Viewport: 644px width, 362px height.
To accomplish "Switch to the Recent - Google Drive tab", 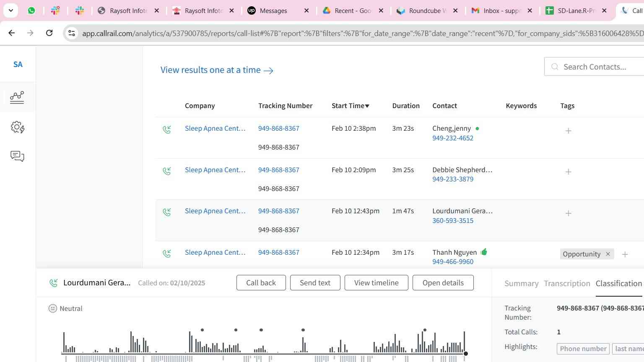I will point(353,10).
